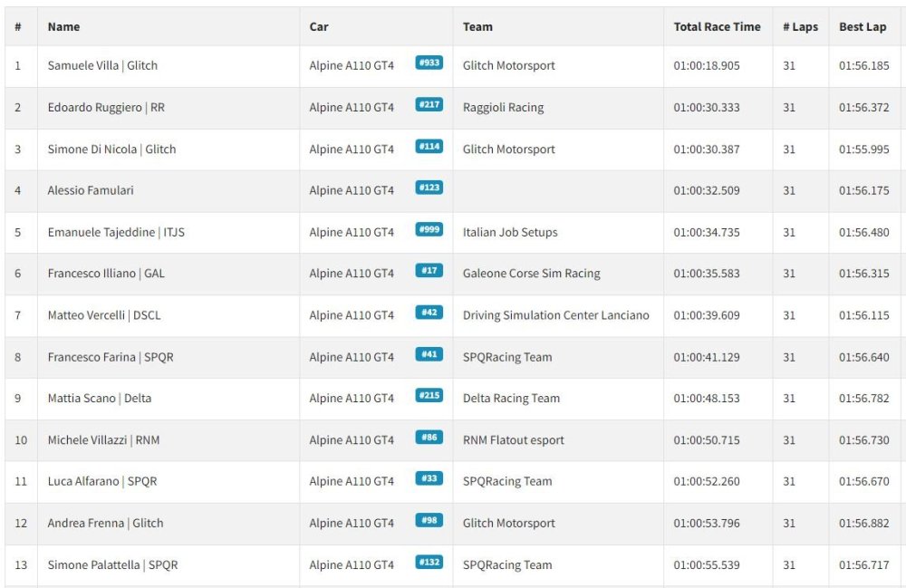906x588 pixels.
Task: Select driver Francesco Farina | SPQR
Action: click(x=111, y=357)
